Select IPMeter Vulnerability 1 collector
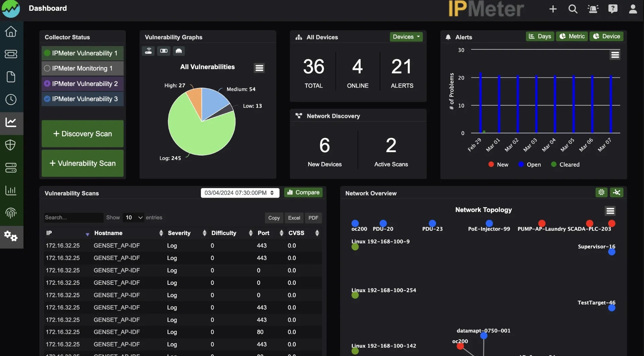644x356 pixels. 83,53
